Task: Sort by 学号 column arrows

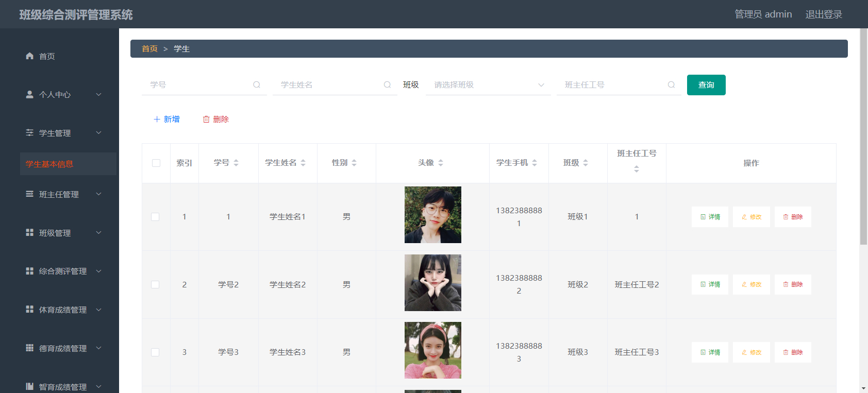Action: pos(236,163)
